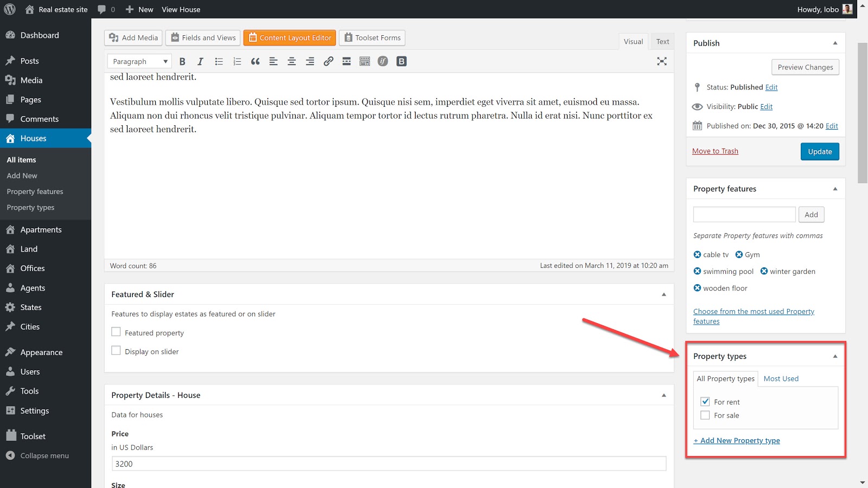Apply italic formatting in editor toolbar
The image size is (868, 488).
coord(200,62)
